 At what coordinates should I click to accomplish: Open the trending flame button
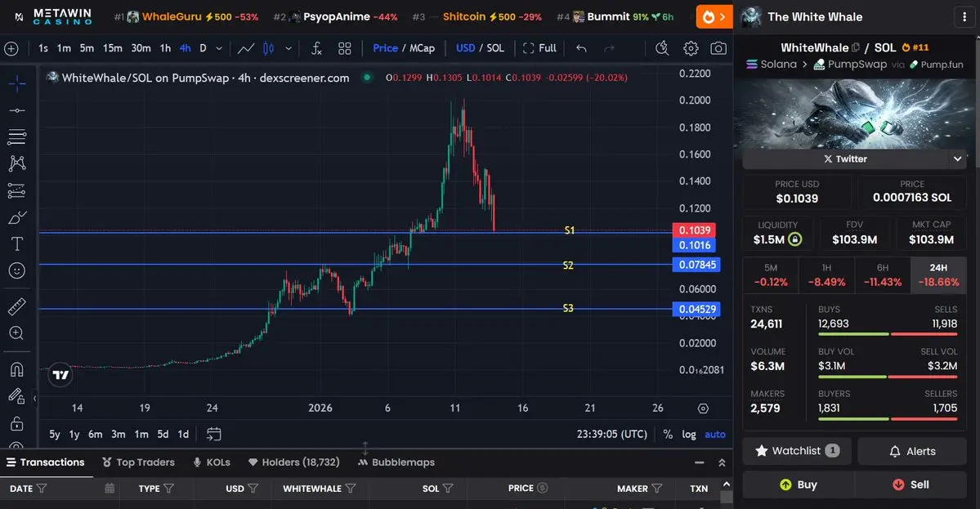pyautogui.click(x=714, y=17)
